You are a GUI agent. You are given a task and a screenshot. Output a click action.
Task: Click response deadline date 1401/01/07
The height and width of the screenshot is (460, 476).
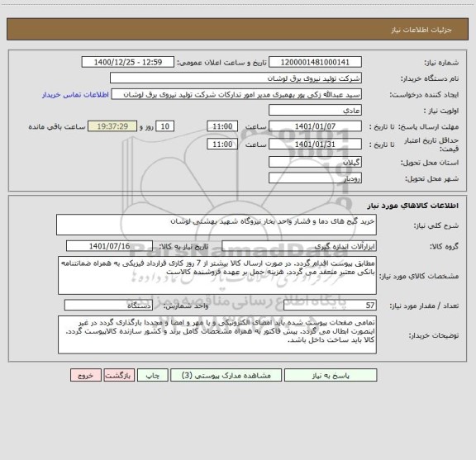pos(315,126)
